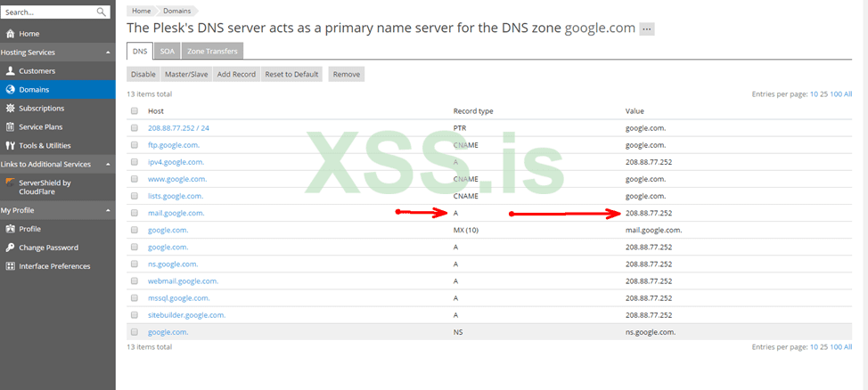Image resolution: width=868 pixels, height=390 pixels.
Task: Toggle the select-all checkbox in Host header
Action: (134, 111)
